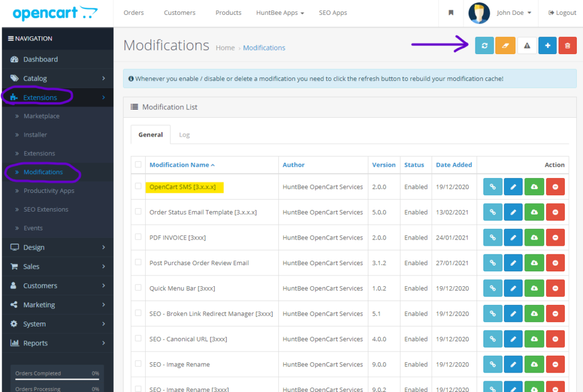This screenshot has height=392, width=583.
Task: Check SEO - Image Rename 9.0.0 checkbox
Action: [138, 364]
